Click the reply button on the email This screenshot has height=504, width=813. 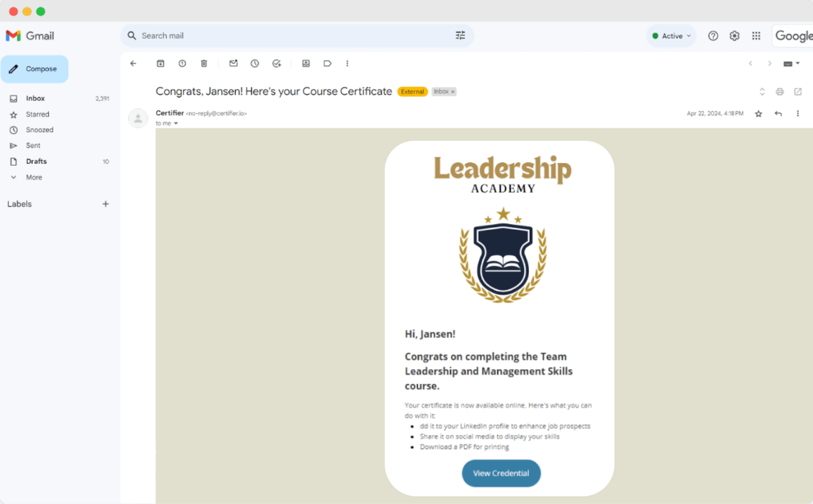click(779, 113)
